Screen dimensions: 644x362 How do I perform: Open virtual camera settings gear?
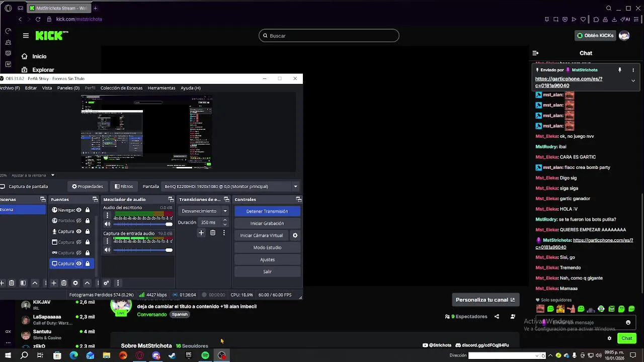pyautogui.click(x=295, y=235)
